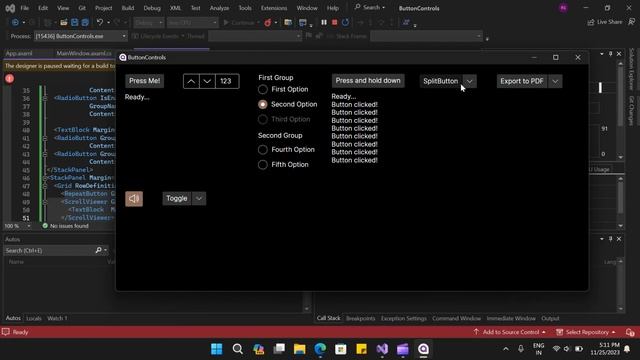Open the Git menu
640x360 pixels.
pyautogui.click(x=82, y=8)
